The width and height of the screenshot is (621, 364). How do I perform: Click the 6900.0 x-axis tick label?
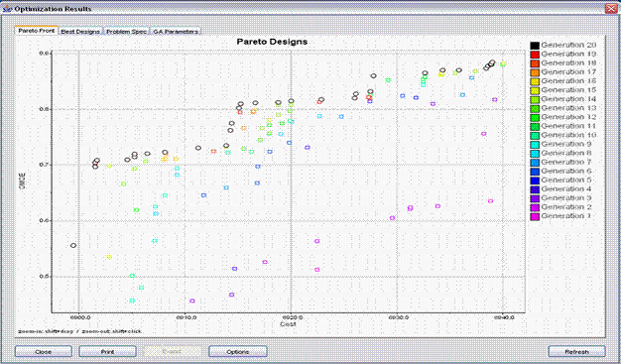click(79, 317)
